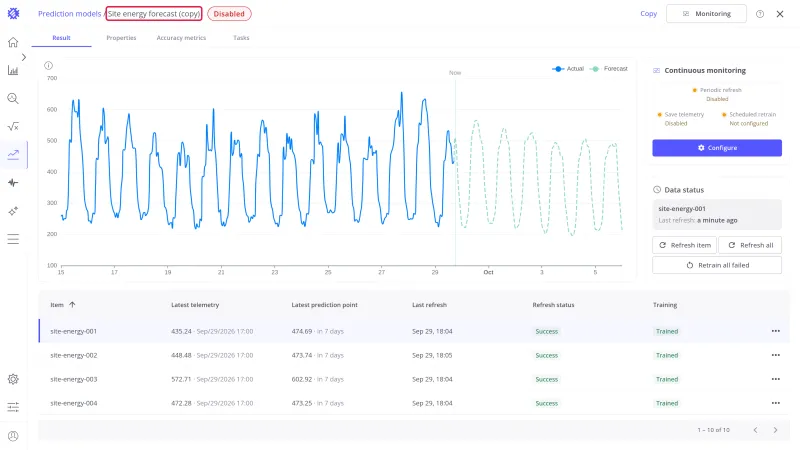Select the site-energy-003 row
The height and width of the screenshot is (450, 800).
[414, 379]
